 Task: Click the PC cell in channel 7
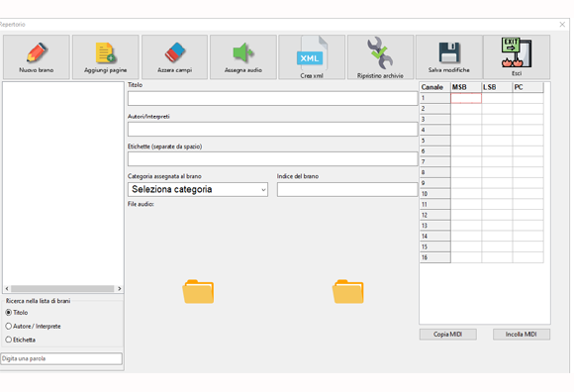point(527,161)
